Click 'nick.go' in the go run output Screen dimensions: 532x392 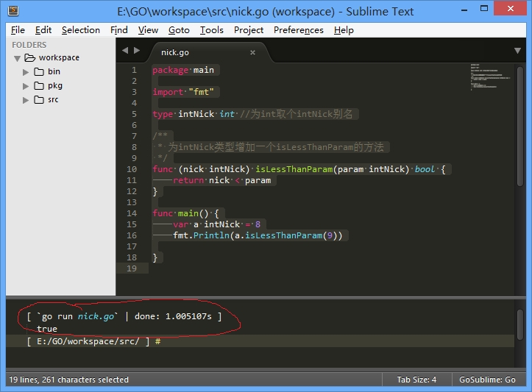96,316
